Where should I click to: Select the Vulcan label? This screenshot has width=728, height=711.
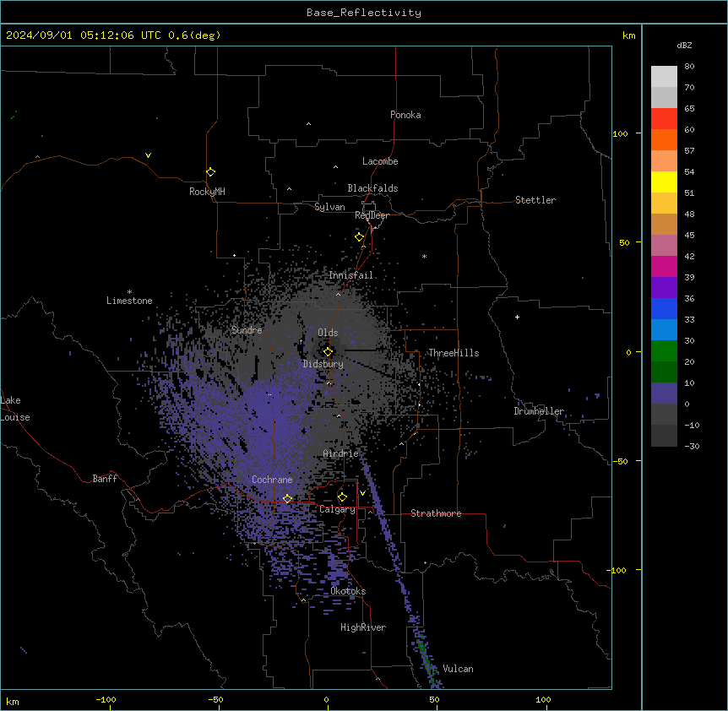(x=459, y=669)
